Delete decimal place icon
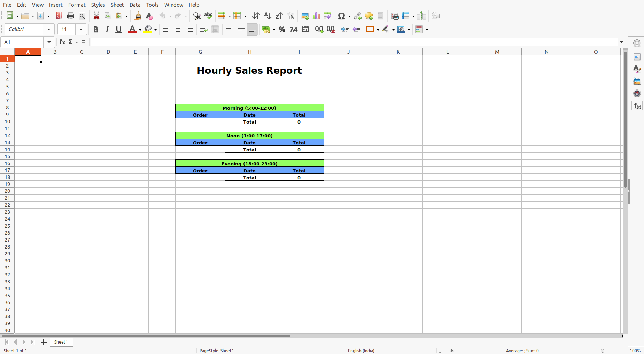This screenshot has width=644, height=354. 331,29
